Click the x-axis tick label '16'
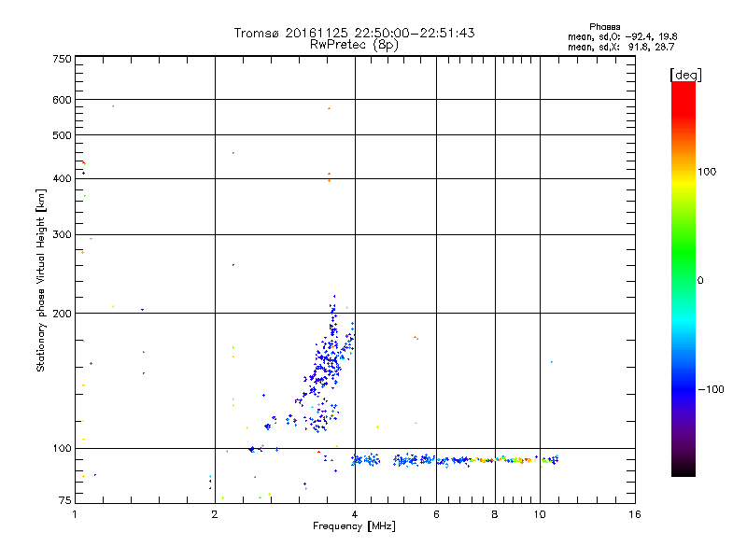 pos(635,514)
